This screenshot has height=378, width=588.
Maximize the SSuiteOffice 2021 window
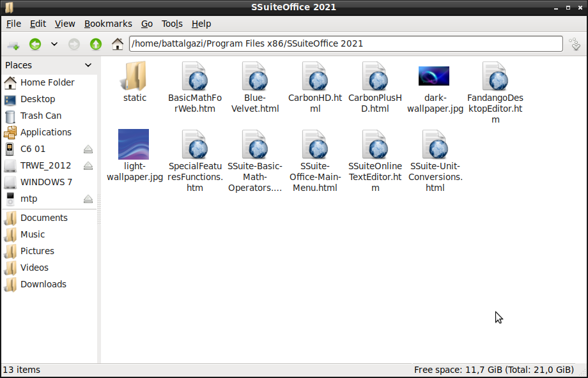click(x=568, y=8)
